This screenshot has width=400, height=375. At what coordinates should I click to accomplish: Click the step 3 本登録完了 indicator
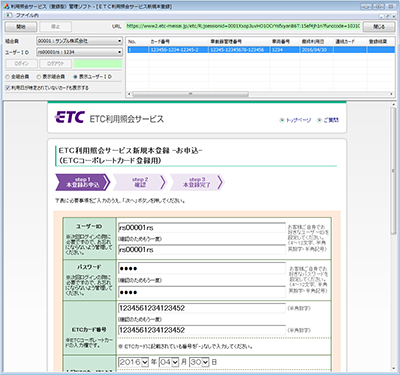pyautogui.click(x=197, y=182)
